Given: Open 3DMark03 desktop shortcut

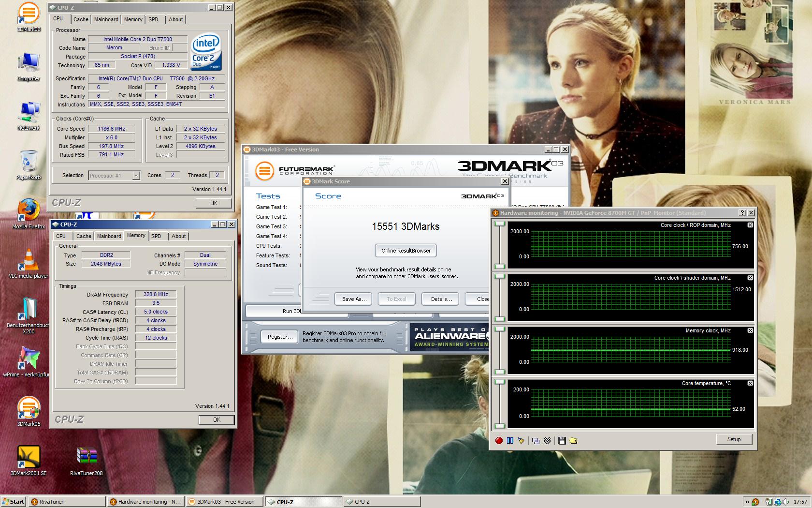Looking at the screenshot, I should 29,17.
